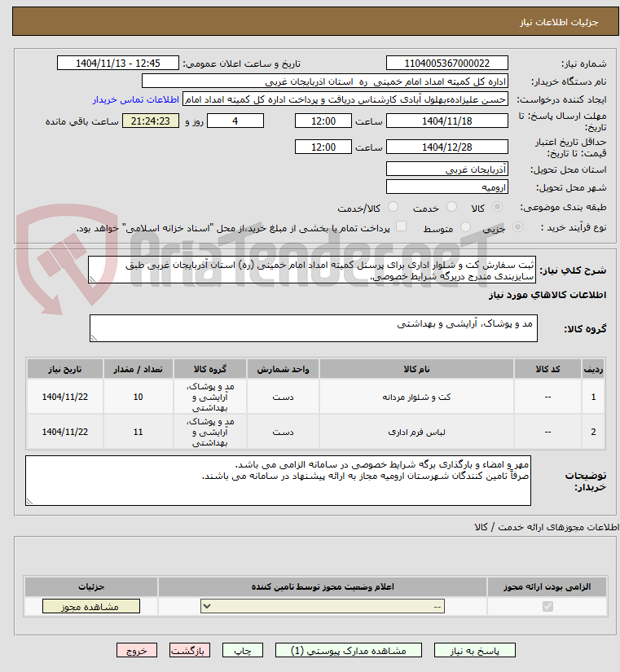Click the لباس فرم اداری item cell
Viewport: 620px width, 672px height.
tap(416, 432)
